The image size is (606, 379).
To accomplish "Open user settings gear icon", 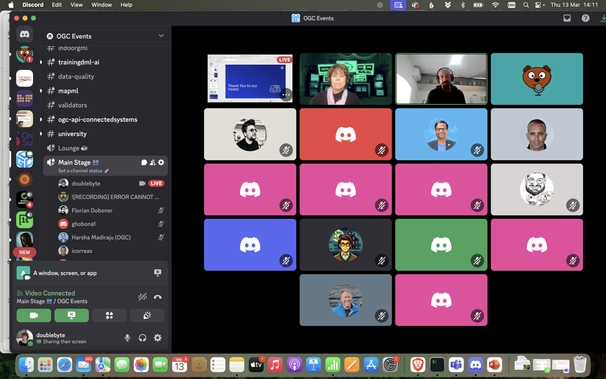I will point(158,338).
